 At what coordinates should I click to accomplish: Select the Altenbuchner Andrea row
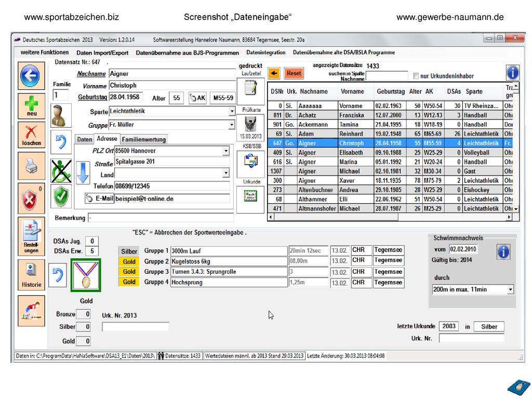390,190
